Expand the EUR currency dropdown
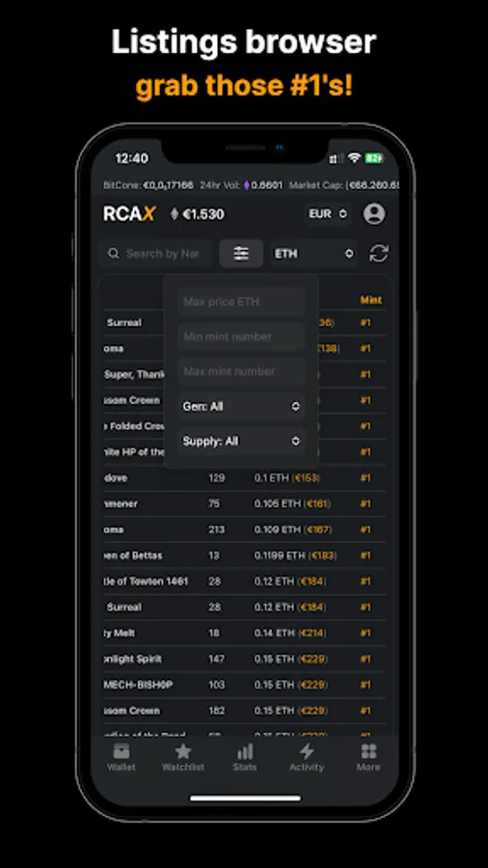Screen dimensions: 488x868 coord(328,214)
